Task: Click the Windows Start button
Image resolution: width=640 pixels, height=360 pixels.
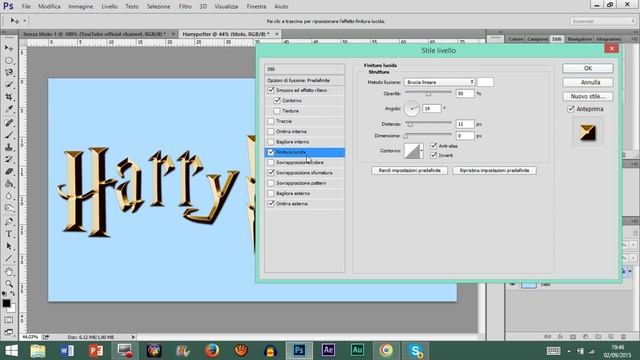Action: coord(11,351)
